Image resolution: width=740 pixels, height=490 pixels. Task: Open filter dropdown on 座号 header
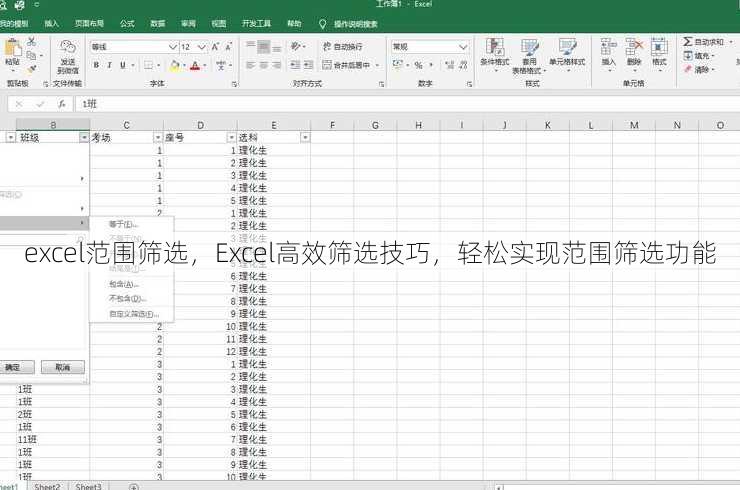coord(231,137)
